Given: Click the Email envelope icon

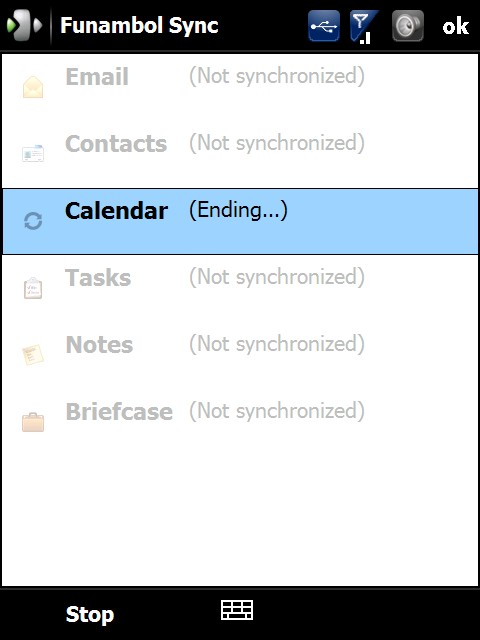Looking at the screenshot, I should tap(33, 87).
